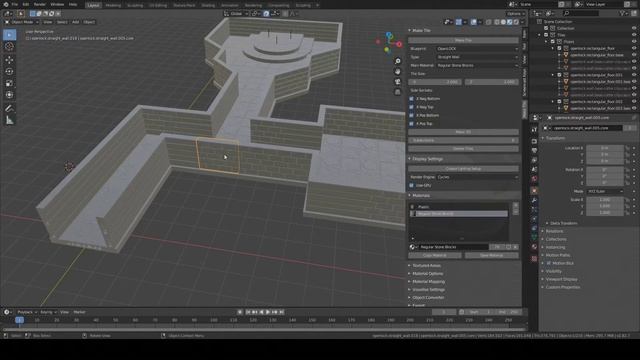
Task: Select the Select Box tool
Action: coord(9,35)
